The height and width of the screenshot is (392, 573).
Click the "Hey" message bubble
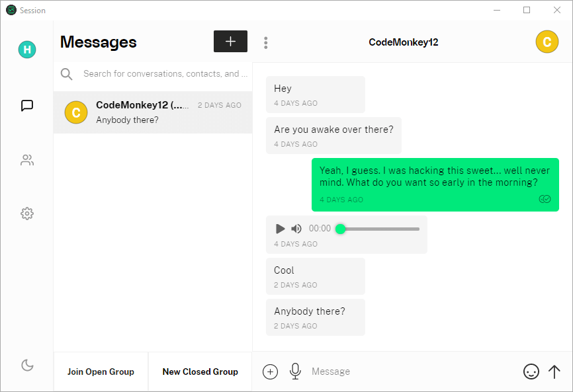pos(316,95)
